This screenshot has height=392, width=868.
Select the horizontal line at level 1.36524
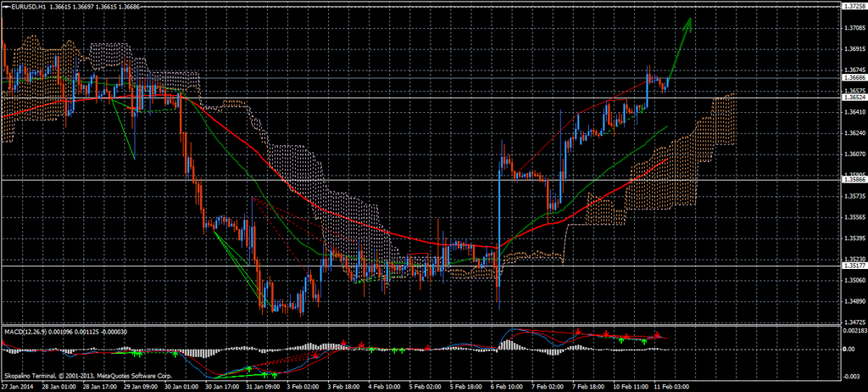point(420,98)
